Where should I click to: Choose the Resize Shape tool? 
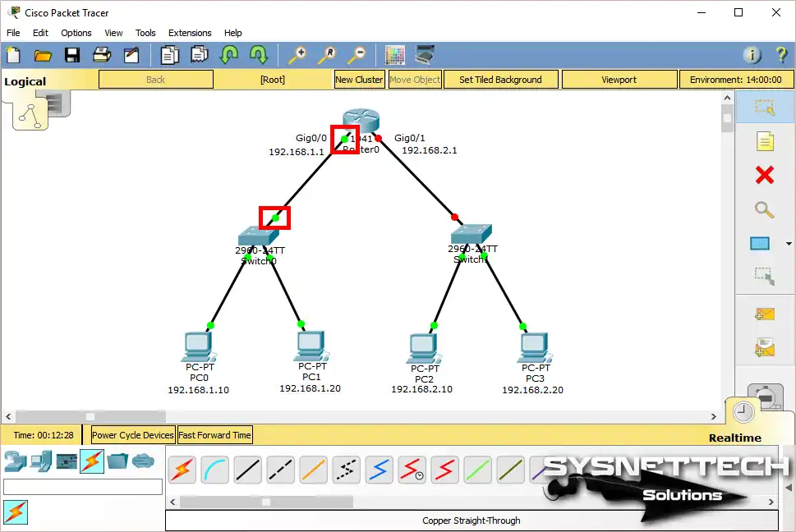click(x=765, y=277)
